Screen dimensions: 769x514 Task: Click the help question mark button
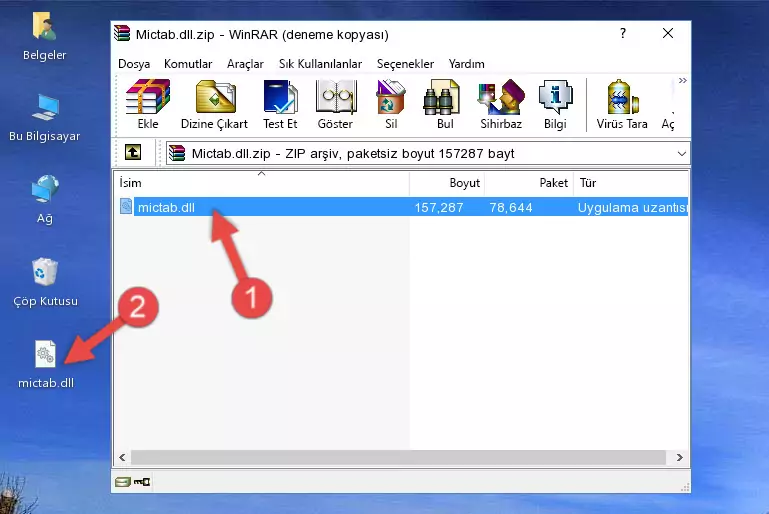click(x=622, y=33)
